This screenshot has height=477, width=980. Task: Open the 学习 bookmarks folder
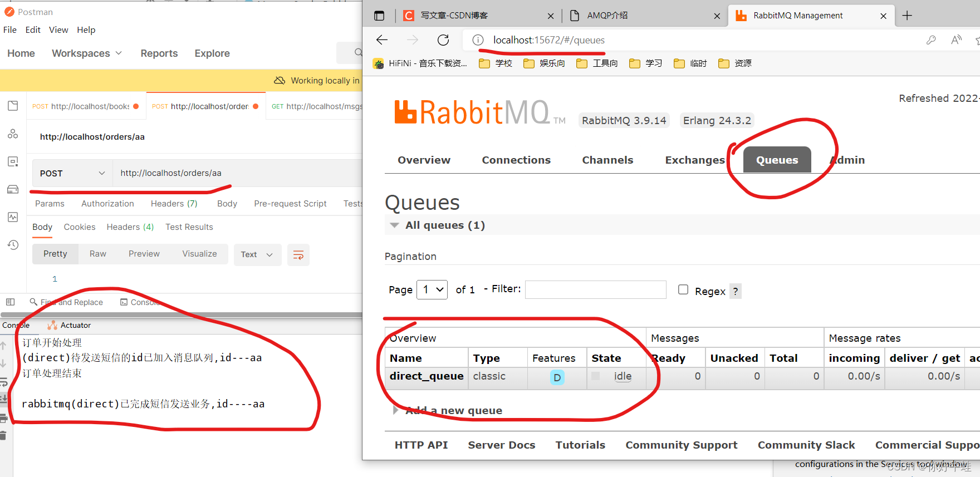(645, 63)
